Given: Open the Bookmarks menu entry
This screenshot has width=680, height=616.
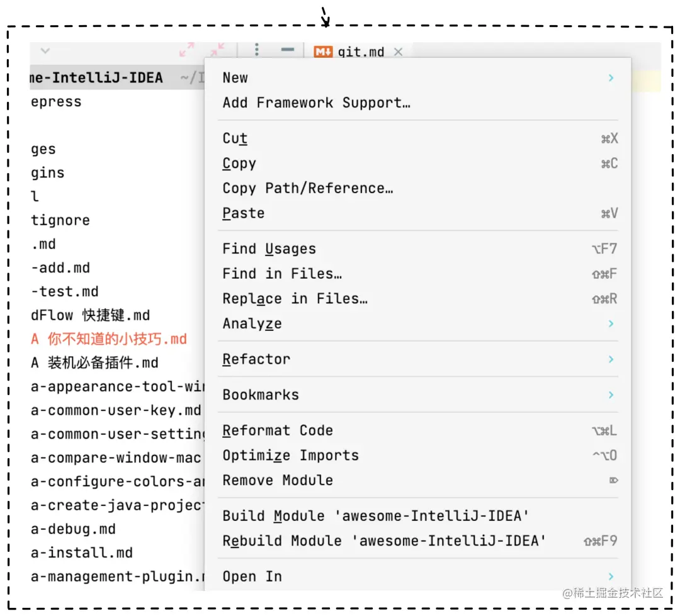Looking at the screenshot, I should coord(418,395).
